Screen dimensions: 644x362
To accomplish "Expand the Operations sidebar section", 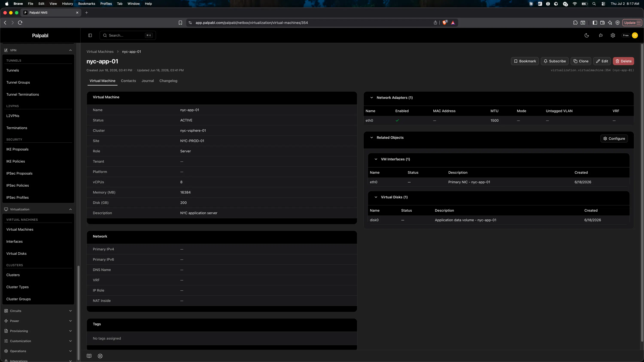I will coord(70,351).
